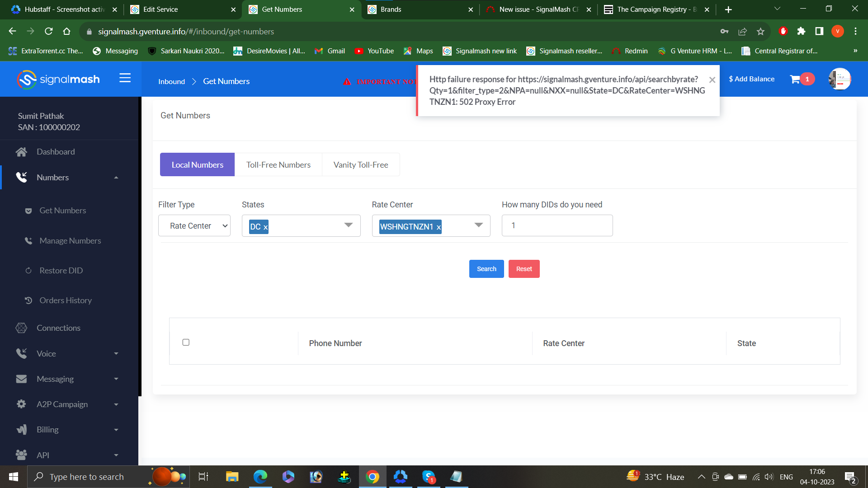The width and height of the screenshot is (868, 488).
Task: Expand the API sidebar section
Action: [x=69, y=455]
